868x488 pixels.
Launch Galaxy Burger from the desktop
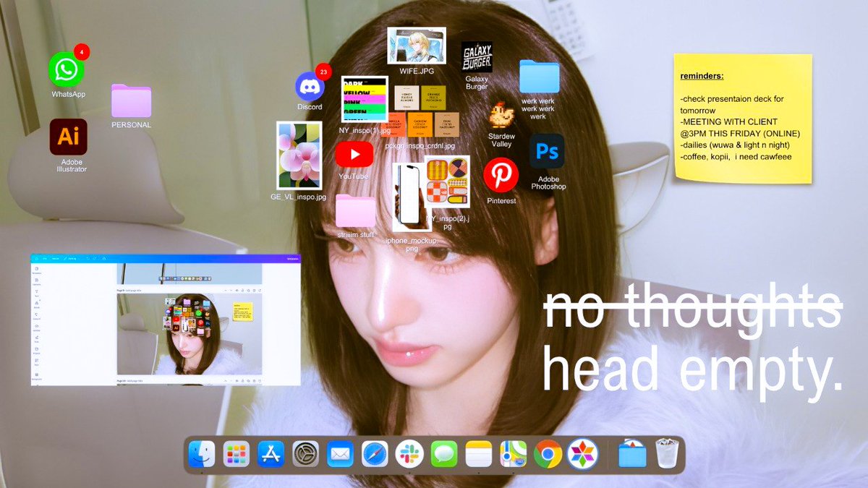pos(477,57)
